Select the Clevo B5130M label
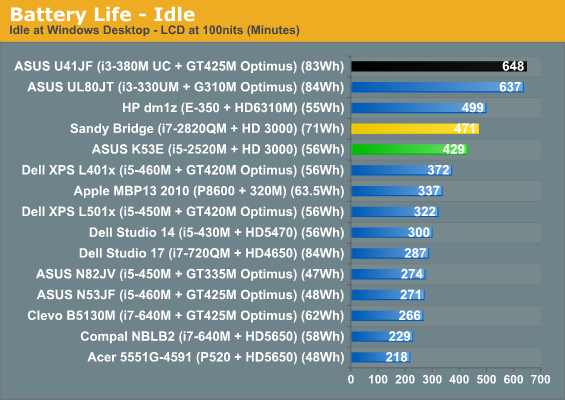Viewport: 565px width, 400px height. (186, 316)
